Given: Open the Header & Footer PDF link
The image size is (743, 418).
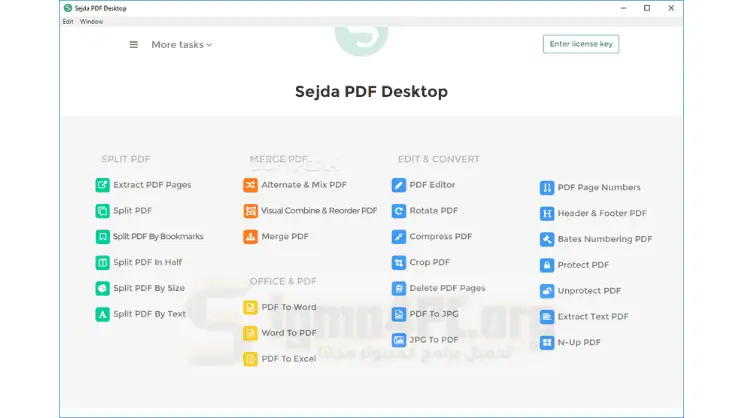Looking at the screenshot, I should click(x=602, y=213).
